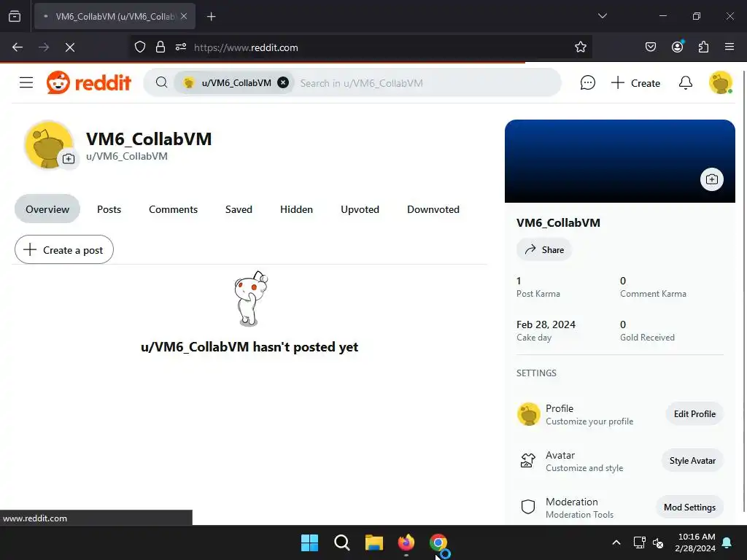This screenshot has width=747, height=560.
Task: Open Pocket save icon
Action: coord(650,47)
